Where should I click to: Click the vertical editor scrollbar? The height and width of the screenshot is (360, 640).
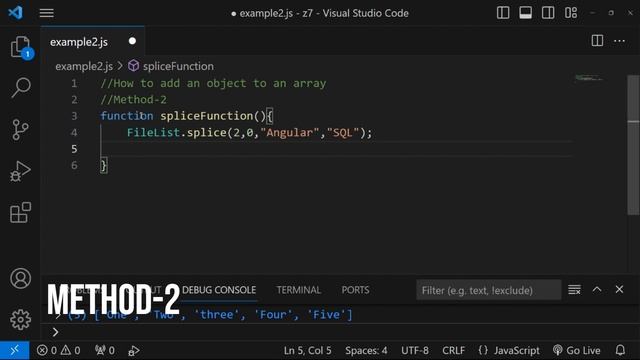pos(633,145)
